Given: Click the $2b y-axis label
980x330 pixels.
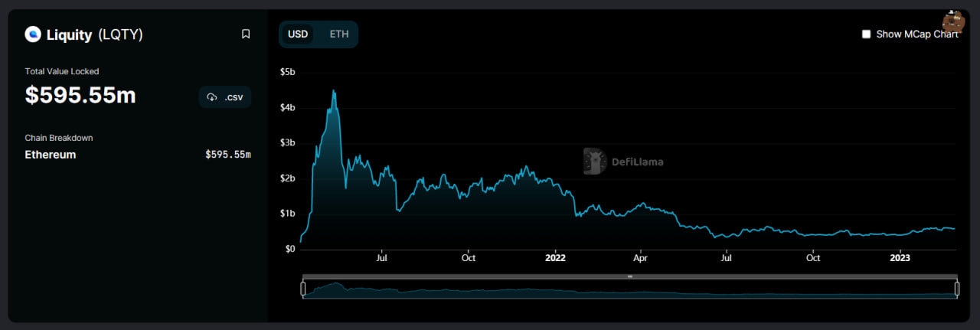Looking at the screenshot, I should point(287,178).
